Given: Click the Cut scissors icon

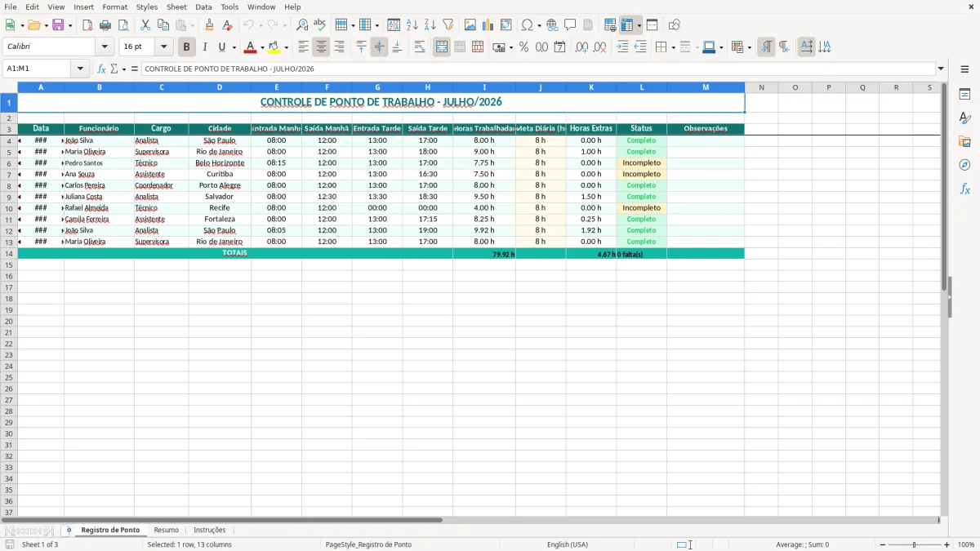Looking at the screenshot, I should coord(145,25).
